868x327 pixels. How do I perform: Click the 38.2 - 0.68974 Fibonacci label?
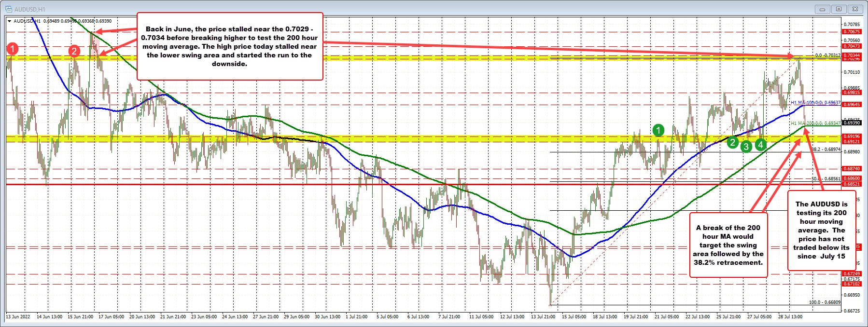click(x=826, y=150)
